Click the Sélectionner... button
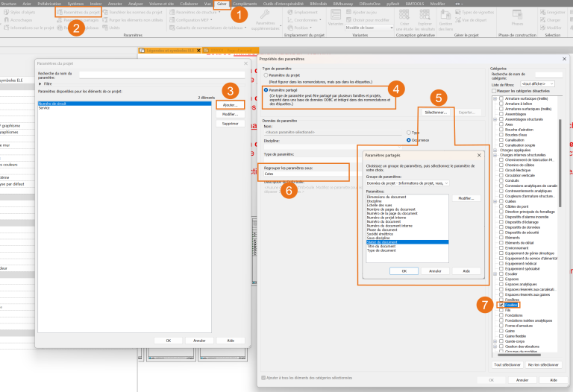Screen dimensions: 573x392 tap(436, 113)
